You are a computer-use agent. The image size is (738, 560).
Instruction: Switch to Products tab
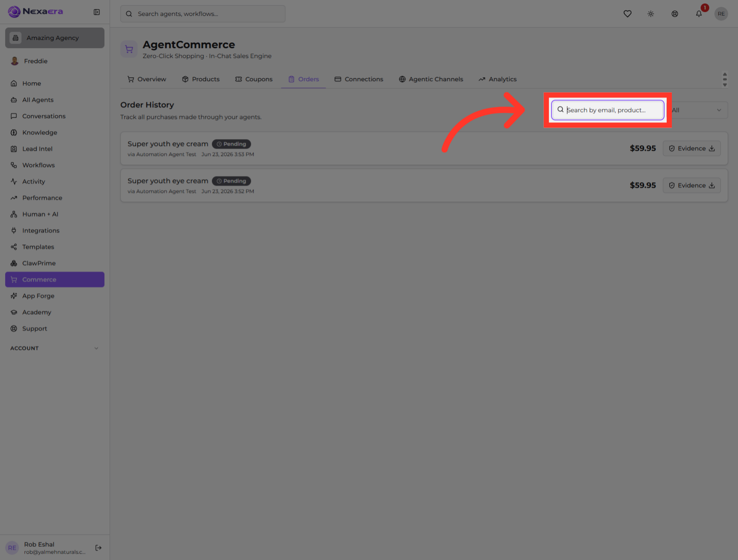point(201,79)
